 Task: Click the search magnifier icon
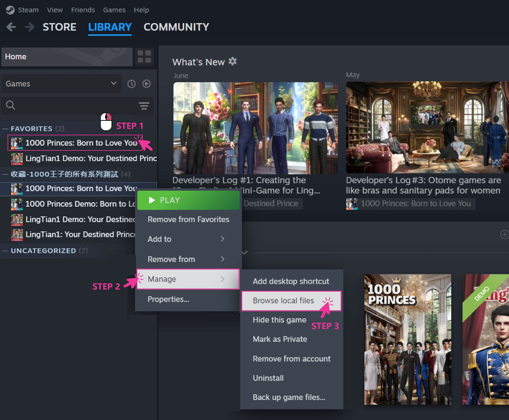pos(10,105)
